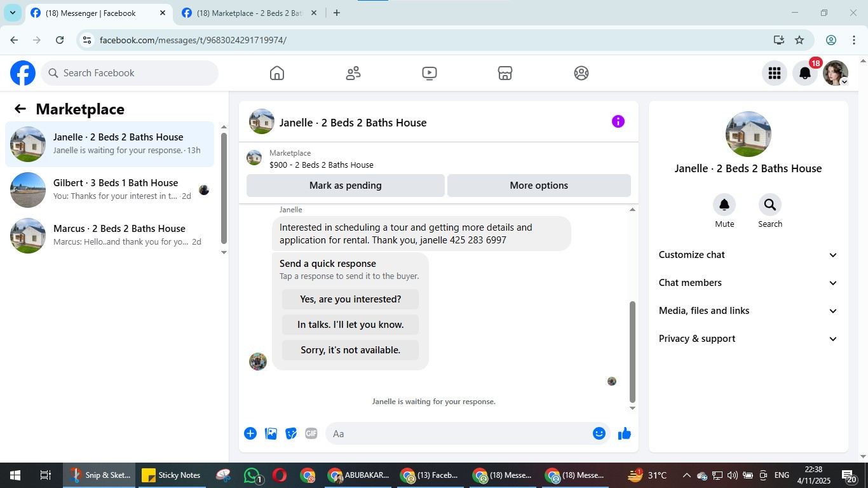Click the weather 31°C taskbar widget
The height and width of the screenshot is (488, 868).
click(648, 475)
